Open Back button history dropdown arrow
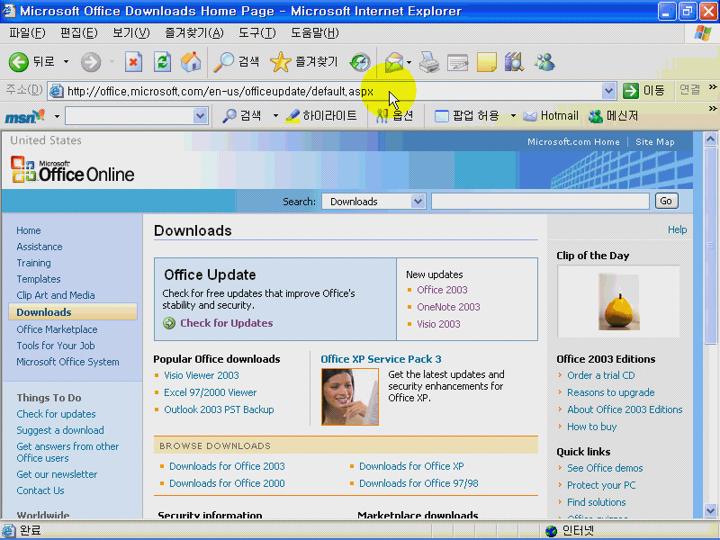 [66, 62]
